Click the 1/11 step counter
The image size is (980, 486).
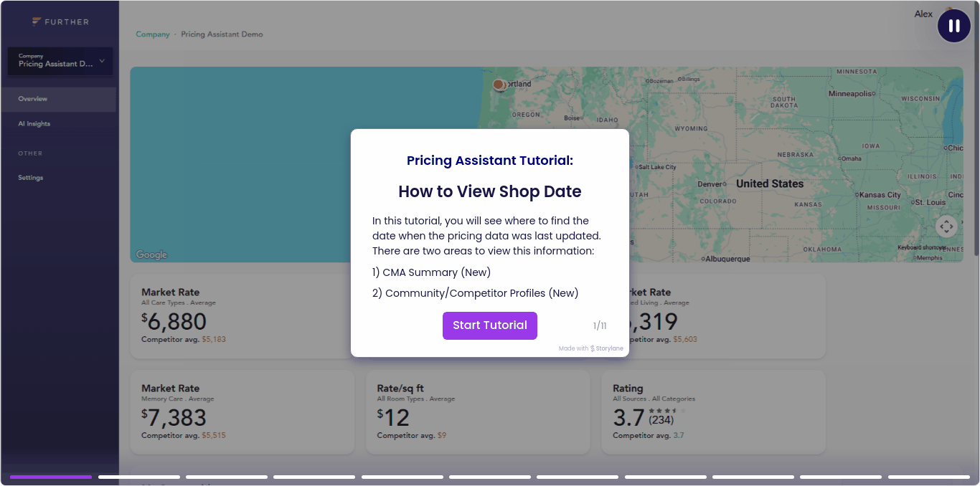click(600, 326)
